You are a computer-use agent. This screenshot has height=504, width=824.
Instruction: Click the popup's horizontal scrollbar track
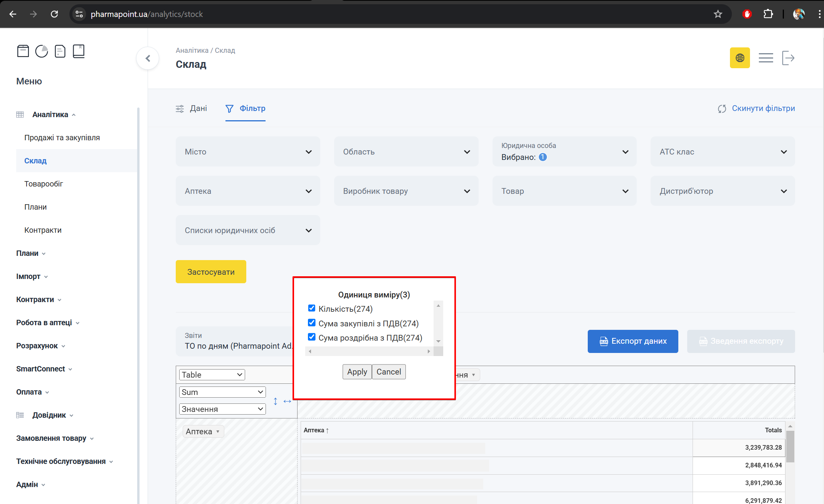pyautogui.click(x=369, y=351)
